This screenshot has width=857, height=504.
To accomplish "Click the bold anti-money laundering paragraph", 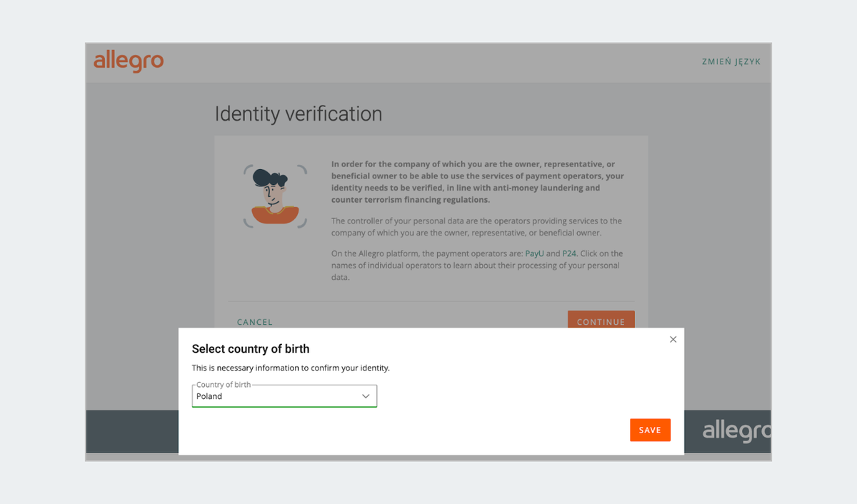I will click(477, 182).
